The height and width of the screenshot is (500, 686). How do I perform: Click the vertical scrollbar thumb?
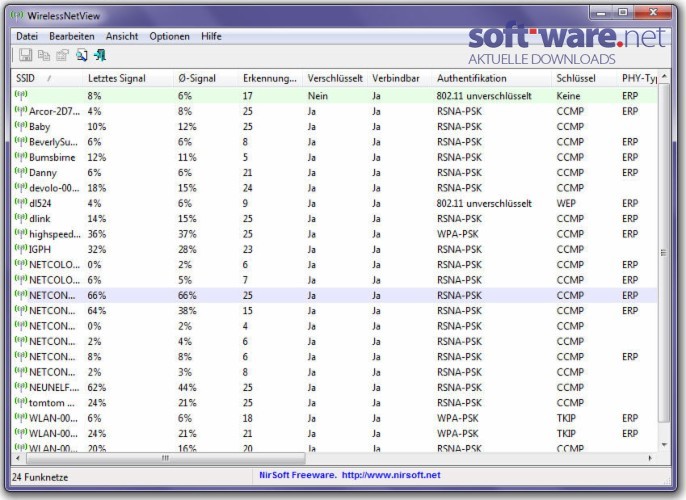point(664,253)
